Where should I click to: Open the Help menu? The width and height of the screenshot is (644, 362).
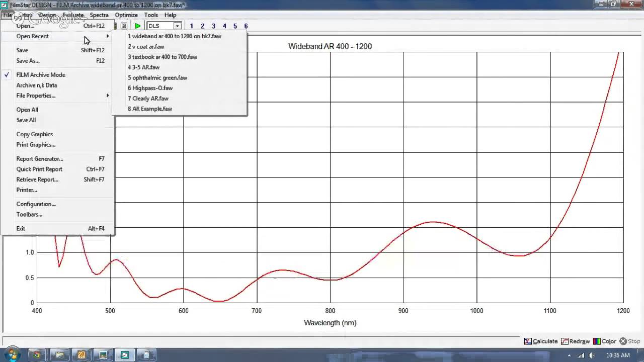click(x=170, y=15)
